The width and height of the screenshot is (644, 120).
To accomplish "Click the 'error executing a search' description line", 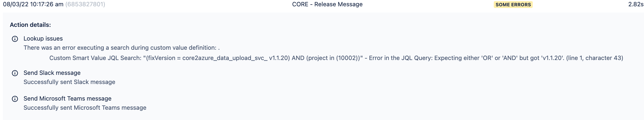I will (x=122, y=48).
